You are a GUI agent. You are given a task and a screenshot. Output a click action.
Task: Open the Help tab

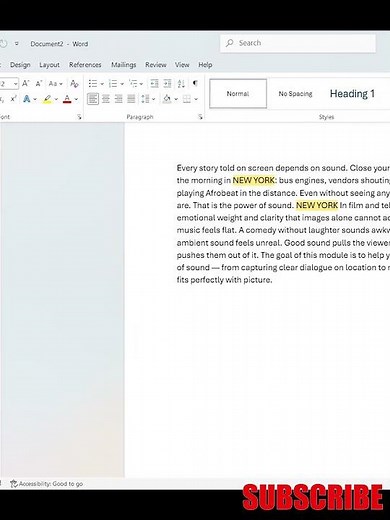[x=205, y=65]
